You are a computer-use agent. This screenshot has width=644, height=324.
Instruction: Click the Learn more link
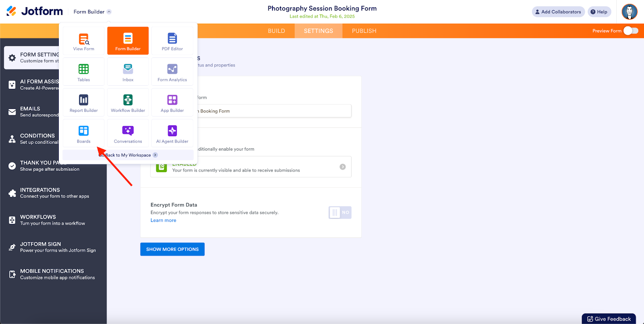coord(163,220)
